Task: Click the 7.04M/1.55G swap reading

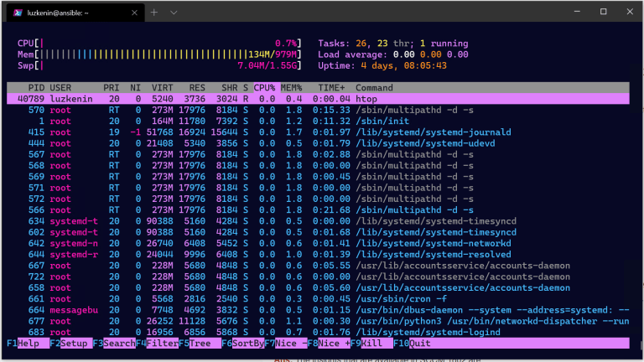Action: tap(267, 65)
